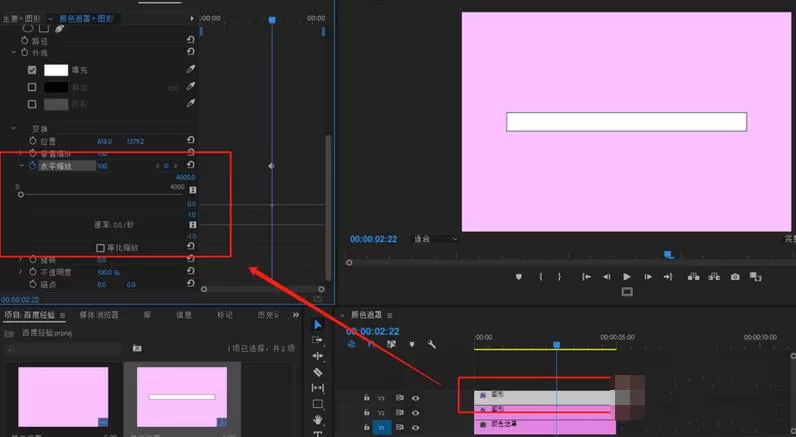
Task: Click the Extract button in monitor
Action: tap(714, 277)
